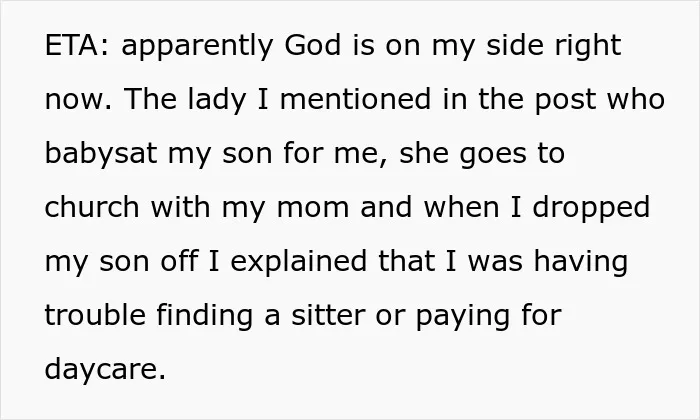Click the word "mom" in fourth line
Viewport: 700px width, 420px height.
(312, 209)
